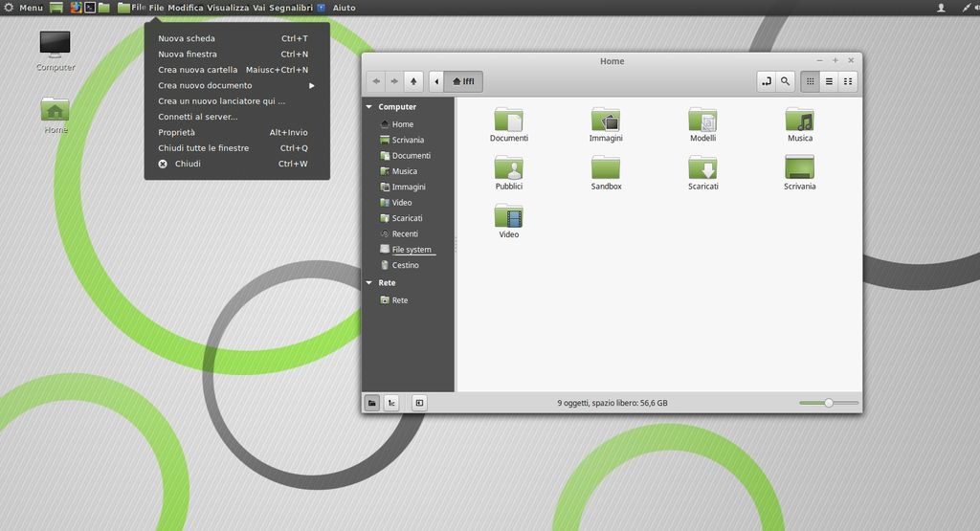The image size is (980, 531).
Task: Open the Scaricati folder icon in file view
Action: click(702, 168)
